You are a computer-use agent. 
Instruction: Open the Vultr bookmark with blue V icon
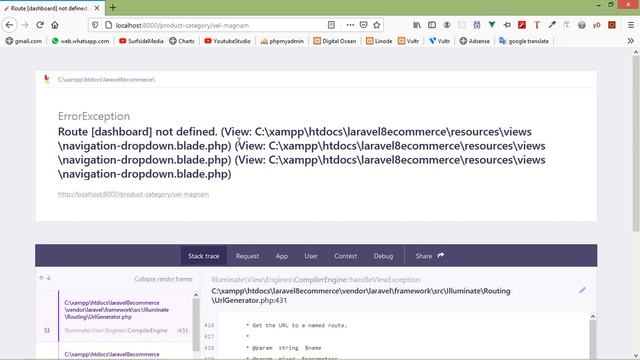(440, 41)
